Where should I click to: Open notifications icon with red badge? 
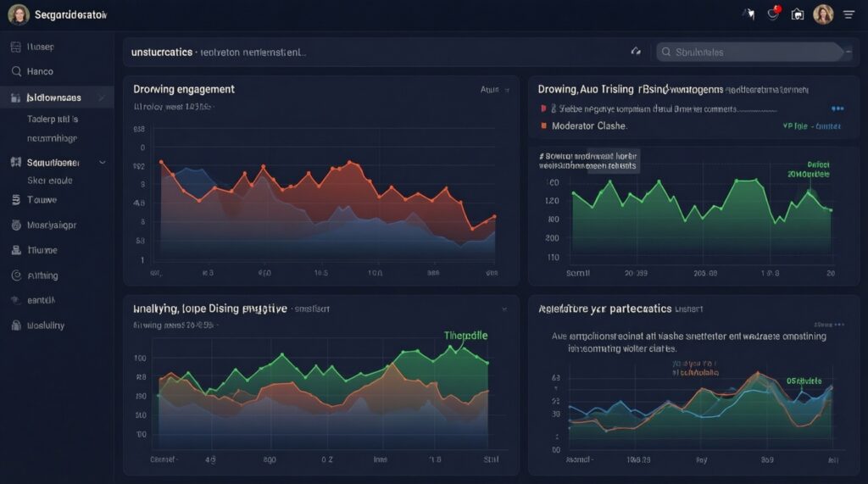click(773, 14)
